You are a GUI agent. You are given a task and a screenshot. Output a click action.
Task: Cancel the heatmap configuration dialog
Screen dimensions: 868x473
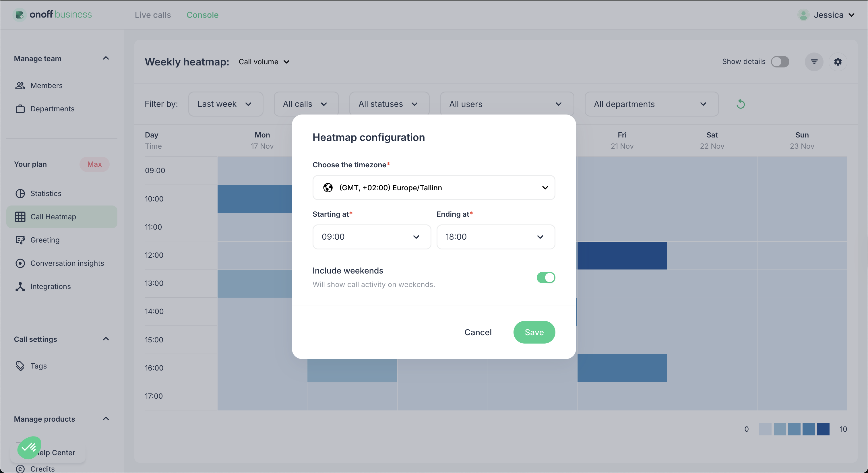point(478,332)
